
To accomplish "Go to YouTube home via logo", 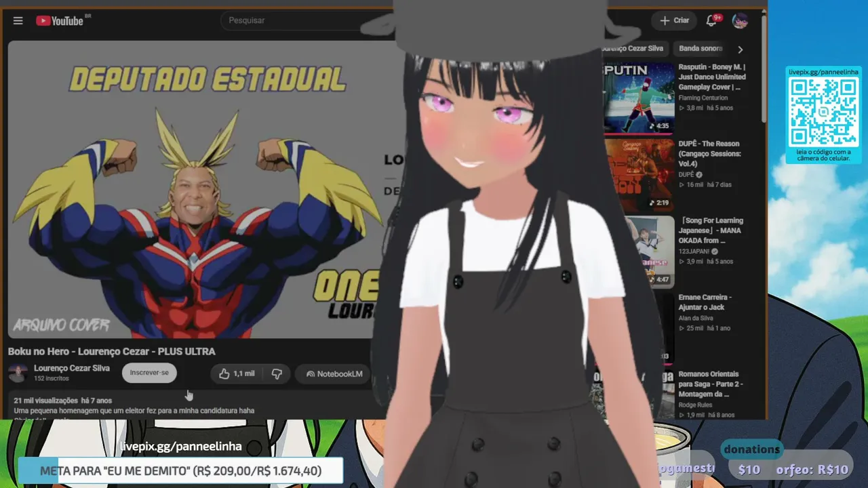I will pos(60,20).
